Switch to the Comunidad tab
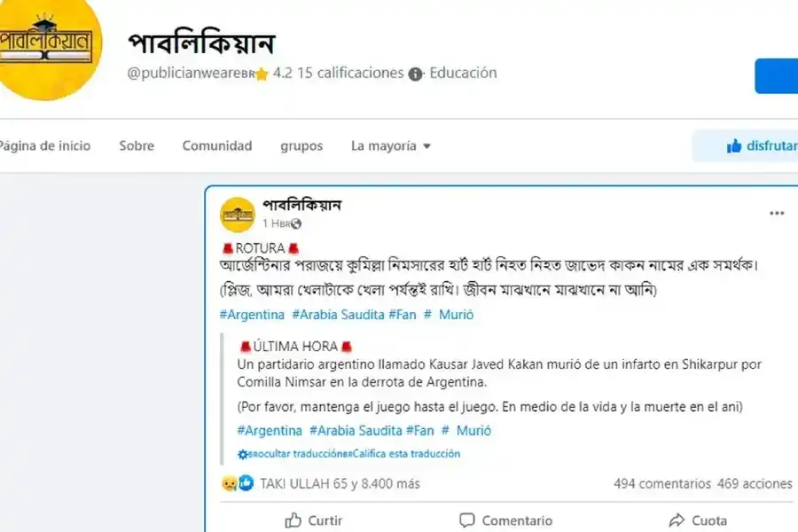 point(216,145)
